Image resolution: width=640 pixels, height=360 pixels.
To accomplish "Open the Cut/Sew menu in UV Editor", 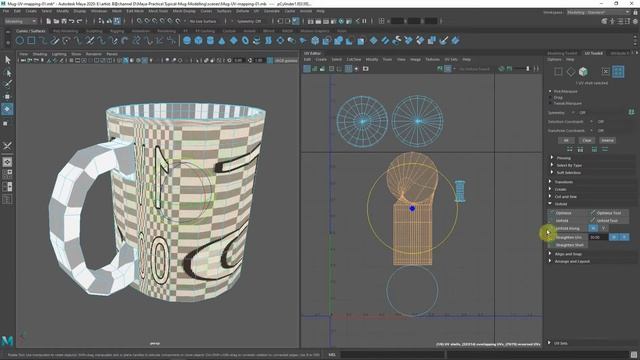I will (x=353, y=60).
